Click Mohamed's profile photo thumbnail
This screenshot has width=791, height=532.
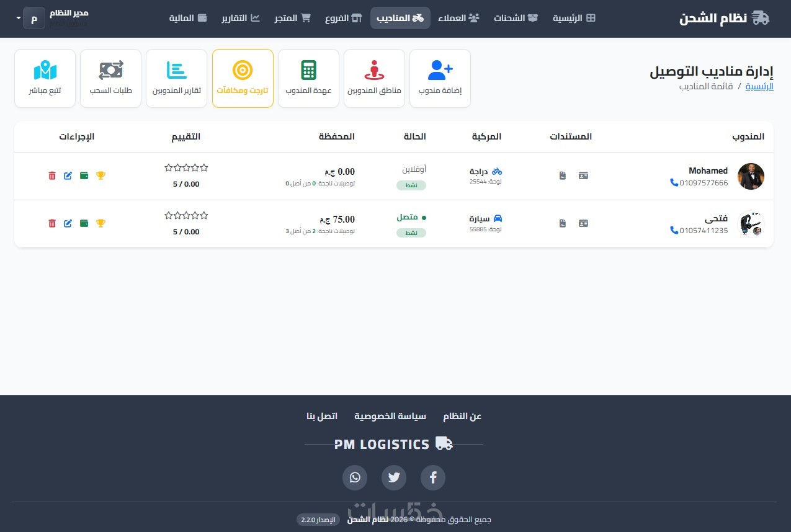coord(751,176)
